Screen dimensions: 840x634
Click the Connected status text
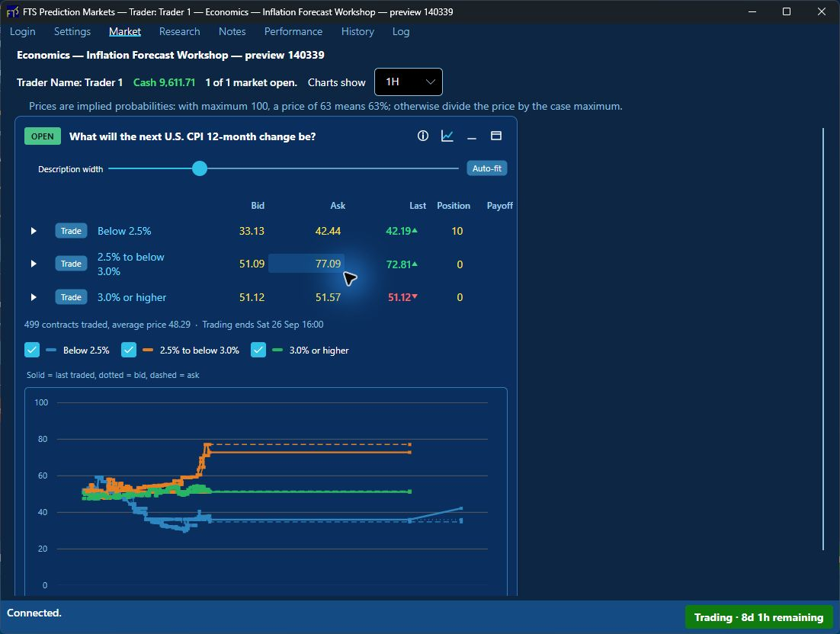[34, 613]
